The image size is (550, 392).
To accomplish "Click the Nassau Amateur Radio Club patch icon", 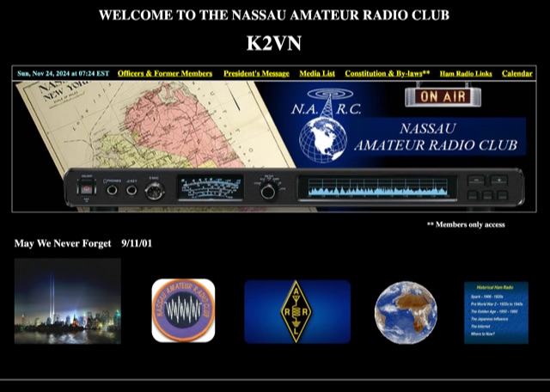I will [x=183, y=310].
